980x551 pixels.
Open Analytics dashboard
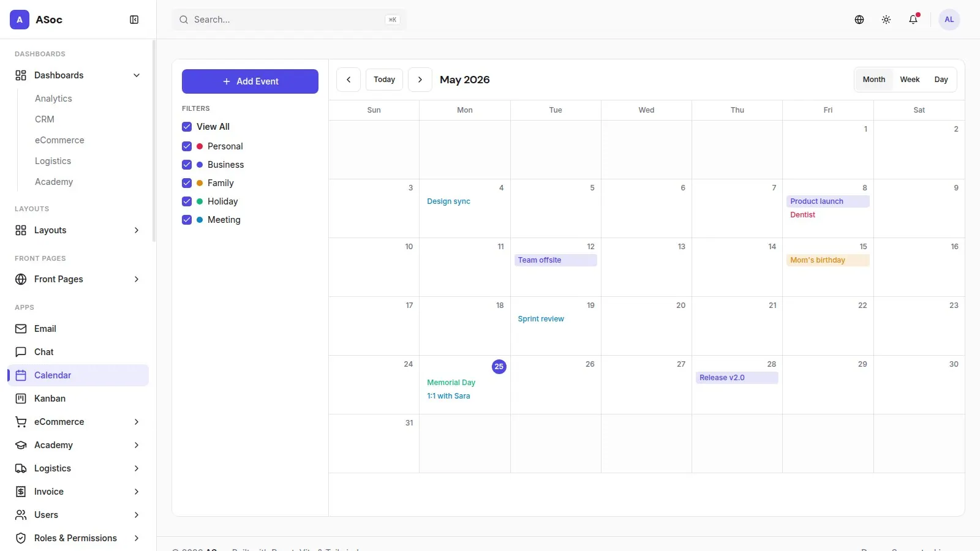coord(53,99)
